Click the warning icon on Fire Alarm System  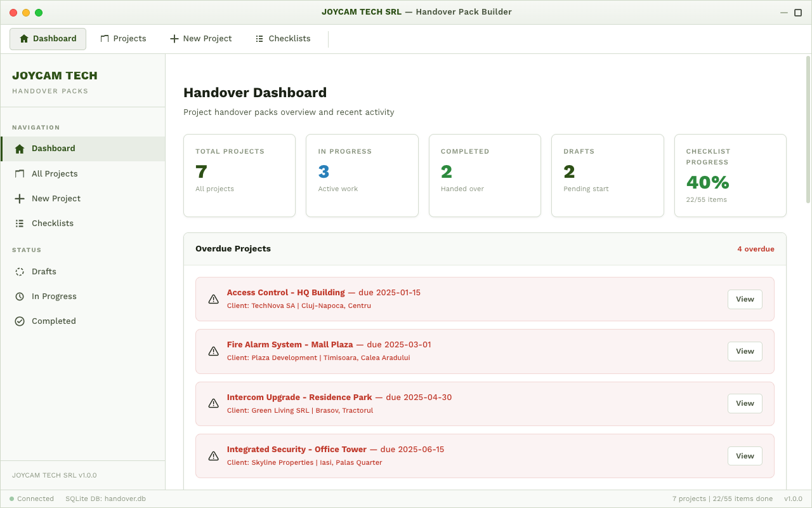coord(213,351)
